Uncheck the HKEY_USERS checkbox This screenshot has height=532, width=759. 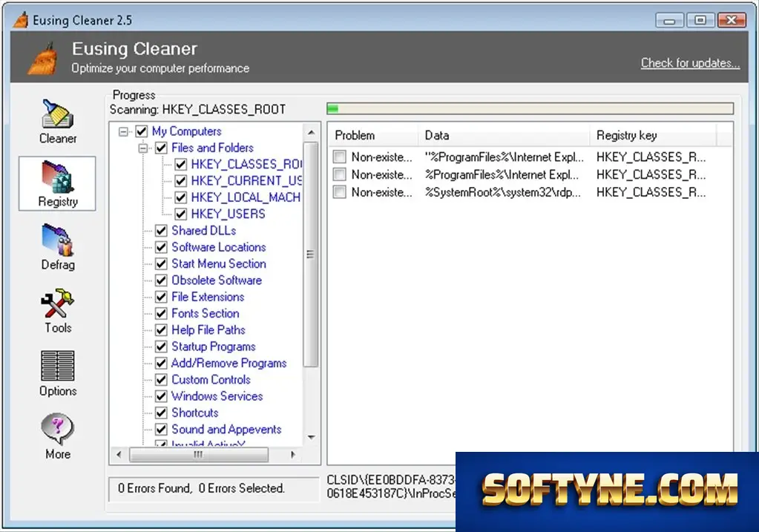(180, 214)
